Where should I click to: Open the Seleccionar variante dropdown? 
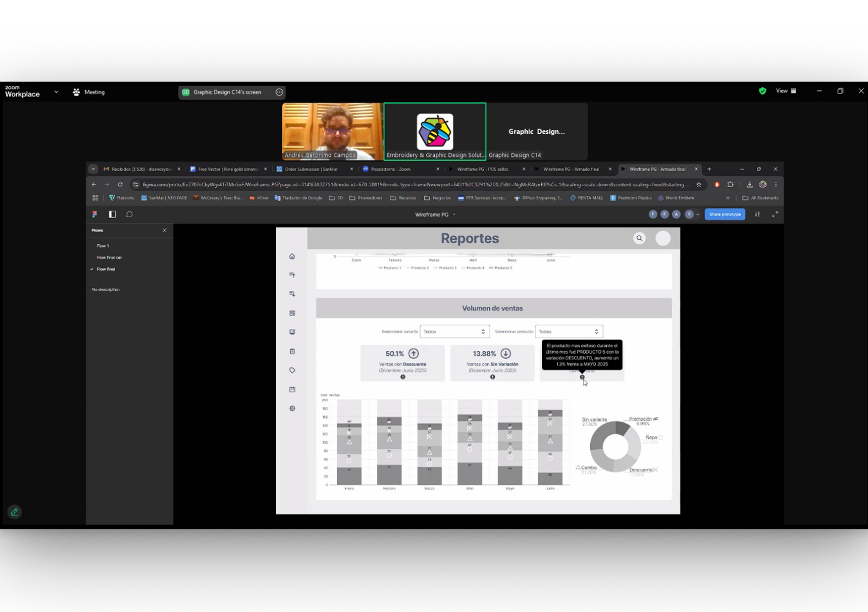(454, 332)
